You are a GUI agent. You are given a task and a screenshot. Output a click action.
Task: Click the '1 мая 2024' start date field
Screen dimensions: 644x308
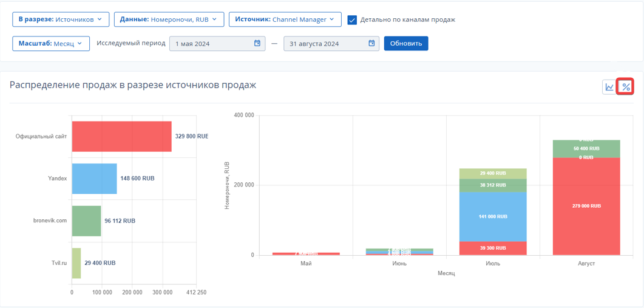[x=216, y=44]
